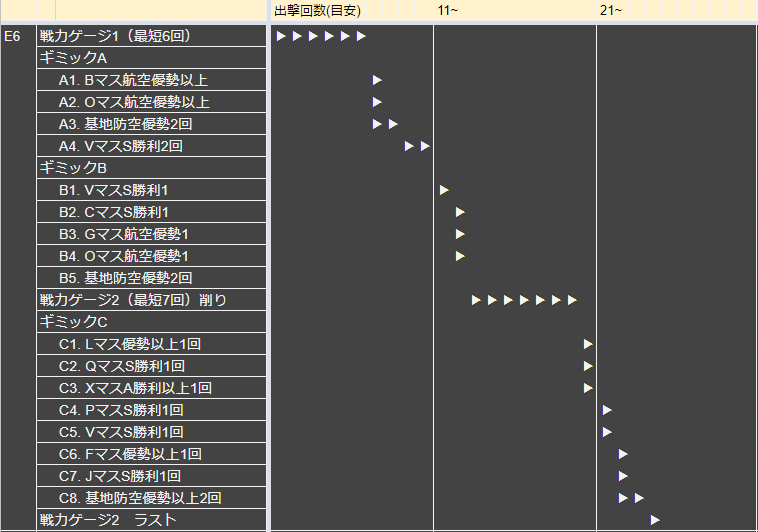Click the triangle marker in the B1 row
Image resolution: width=758 pixels, height=532 pixels.
coord(444,190)
